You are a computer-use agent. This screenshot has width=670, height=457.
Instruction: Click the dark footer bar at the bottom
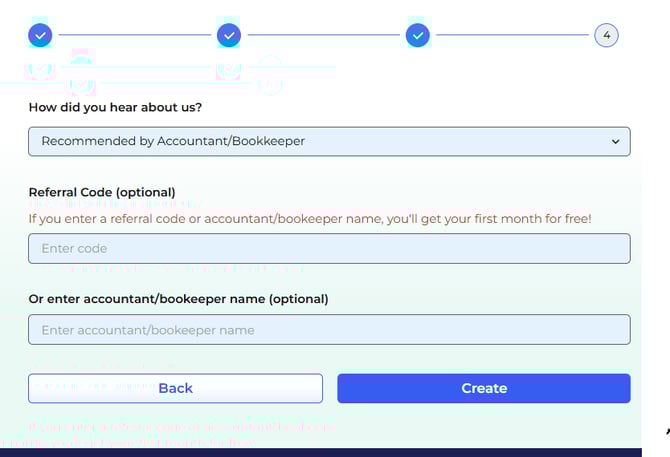(x=320, y=452)
